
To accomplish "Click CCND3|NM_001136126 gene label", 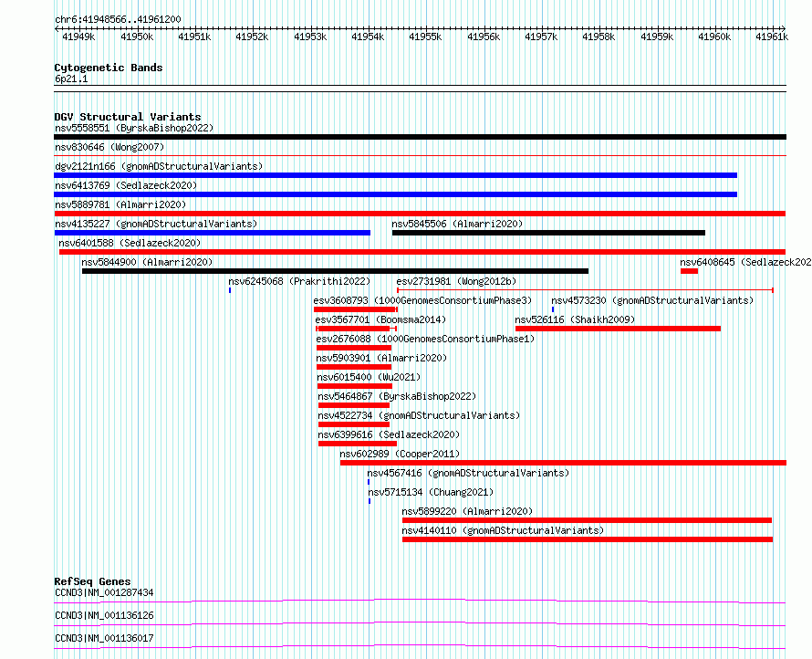I will click(x=104, y=615).
